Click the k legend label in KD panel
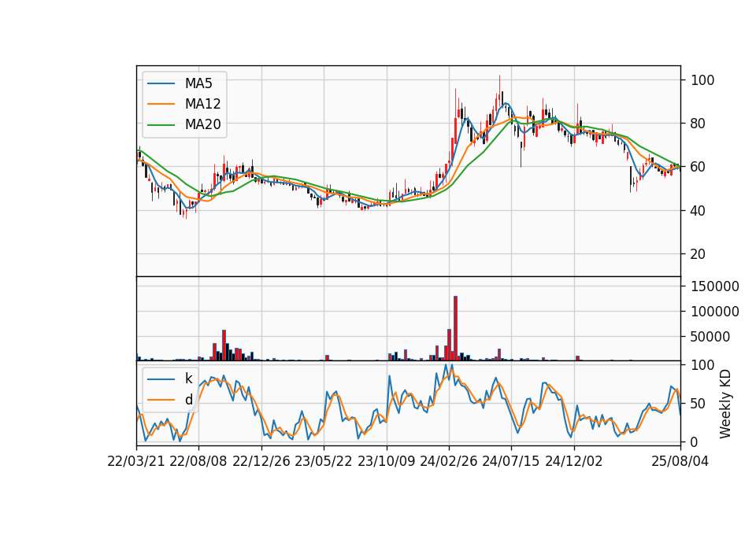 pyautogui.click(x=188, y=379)
